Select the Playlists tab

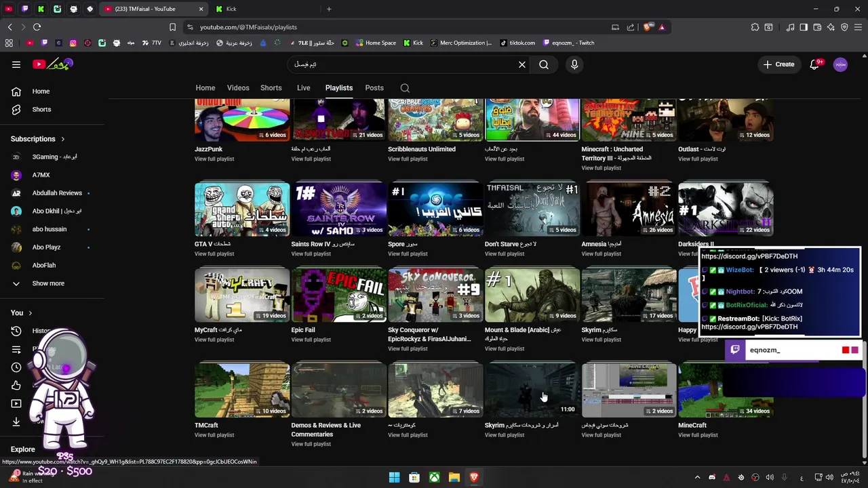pos(339,88)
